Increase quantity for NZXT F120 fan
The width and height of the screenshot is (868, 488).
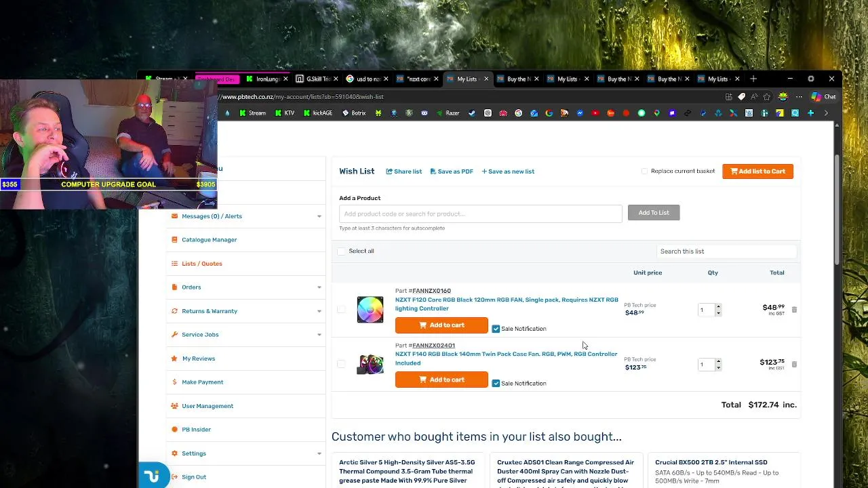click(718, 307)
